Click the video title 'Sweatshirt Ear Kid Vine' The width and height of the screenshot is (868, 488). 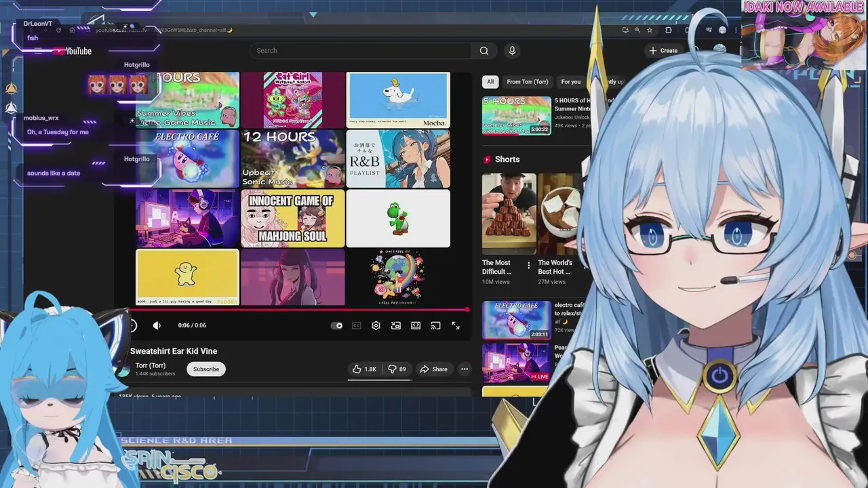point(174,351)
